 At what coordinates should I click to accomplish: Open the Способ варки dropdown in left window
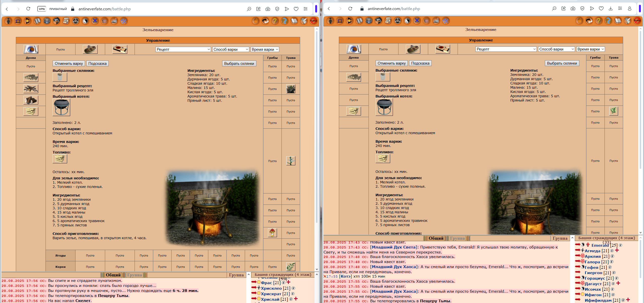(231, 49)
